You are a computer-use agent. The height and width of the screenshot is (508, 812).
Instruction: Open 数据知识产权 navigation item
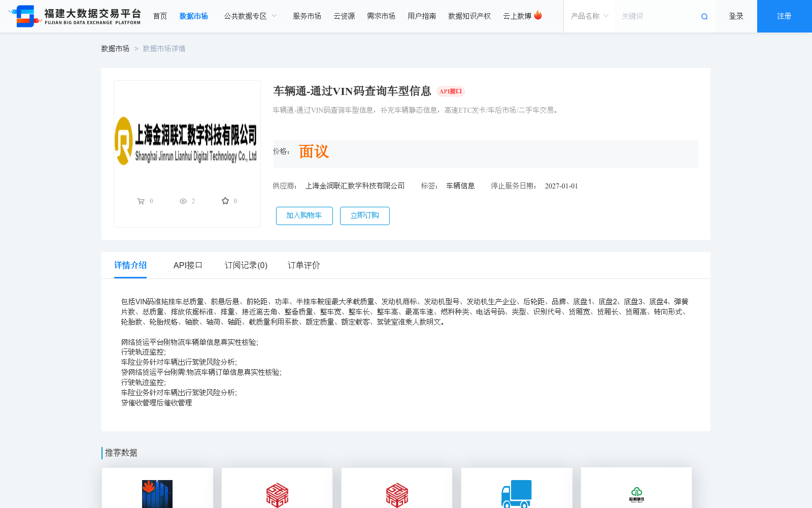click(x=469, y=16)
